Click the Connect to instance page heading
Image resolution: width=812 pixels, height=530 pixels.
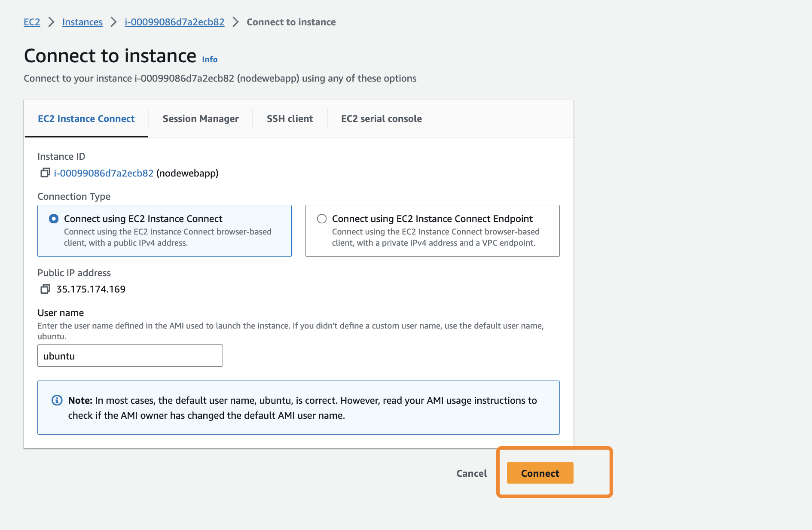pyautogui.click(x=110, y=56)
